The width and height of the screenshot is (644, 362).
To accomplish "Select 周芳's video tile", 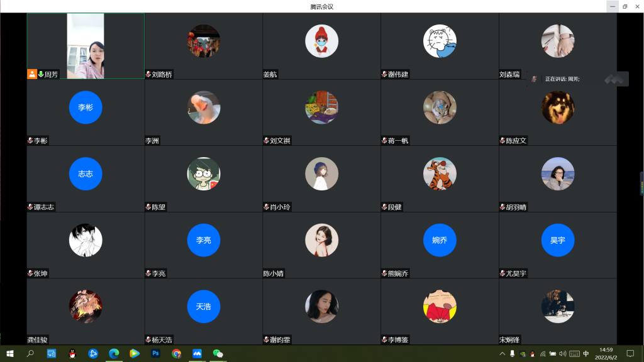I will (86, 46).
